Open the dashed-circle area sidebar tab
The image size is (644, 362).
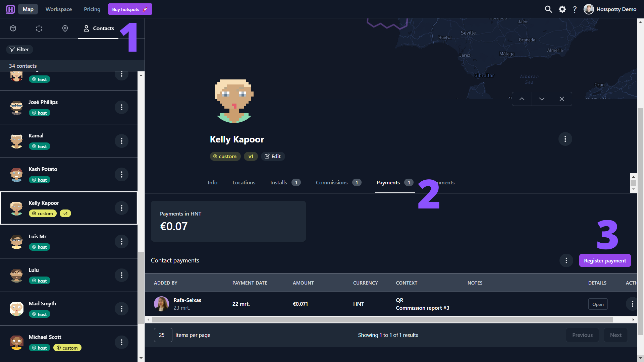tap(39, 28)
